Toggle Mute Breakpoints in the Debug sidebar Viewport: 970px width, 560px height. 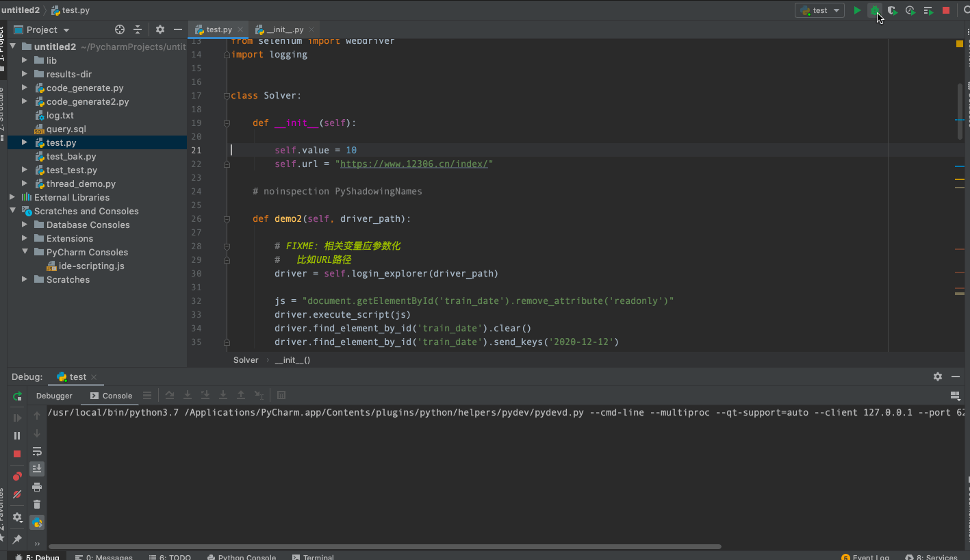click(x=18, y=494)
